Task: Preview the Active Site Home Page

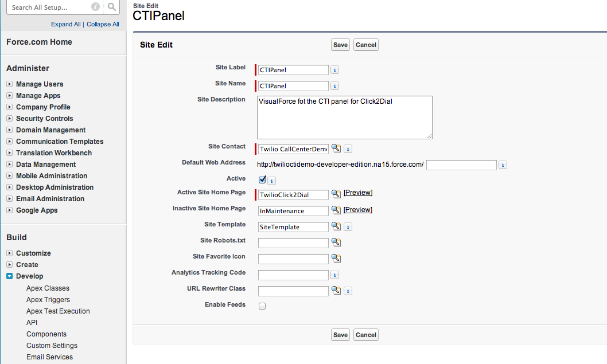Action: point(357,193)
